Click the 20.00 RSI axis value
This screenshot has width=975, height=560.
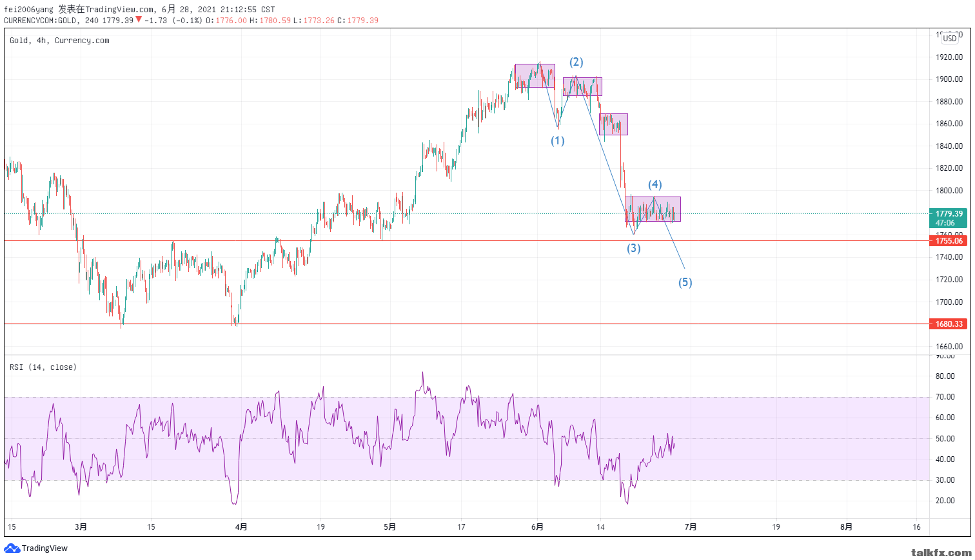click(x=945, y=501)
